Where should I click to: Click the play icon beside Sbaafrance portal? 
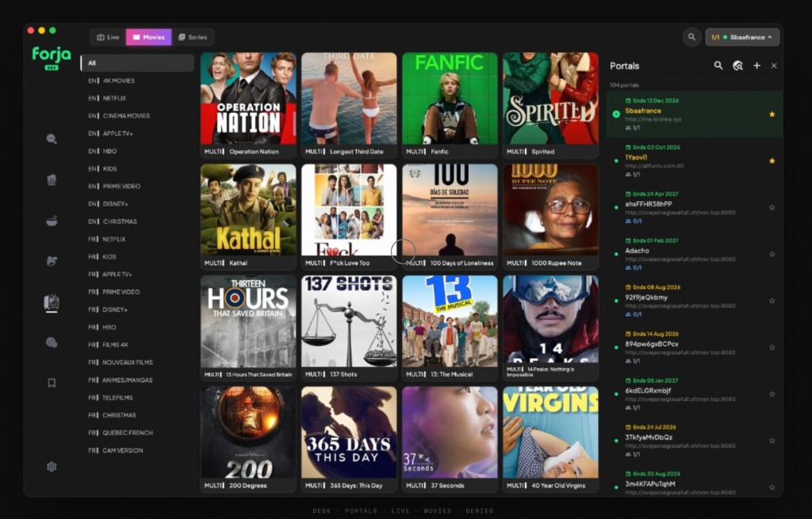[615, 114]
